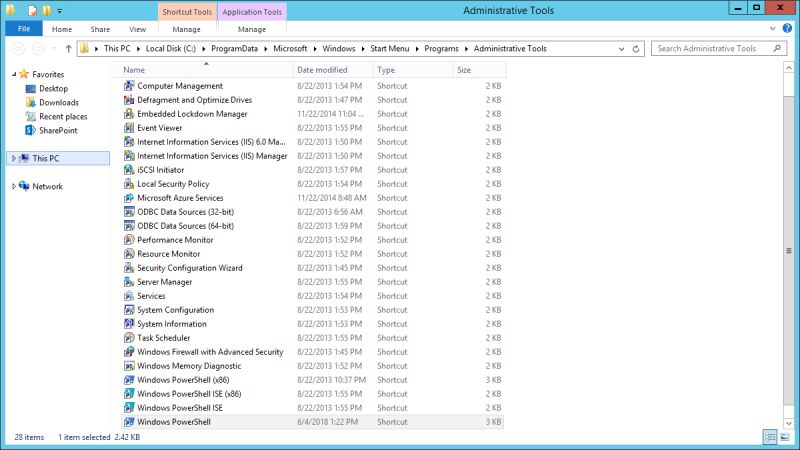The width and height of the screenshot is (800, 450).
Task: Open the Application Tools Manage tab
Action: 252,29
